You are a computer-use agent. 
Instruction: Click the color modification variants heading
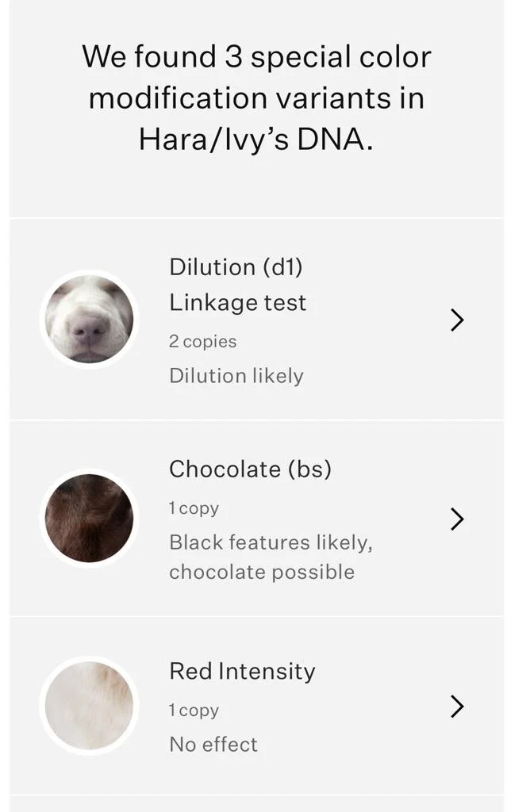click(256, 98)
